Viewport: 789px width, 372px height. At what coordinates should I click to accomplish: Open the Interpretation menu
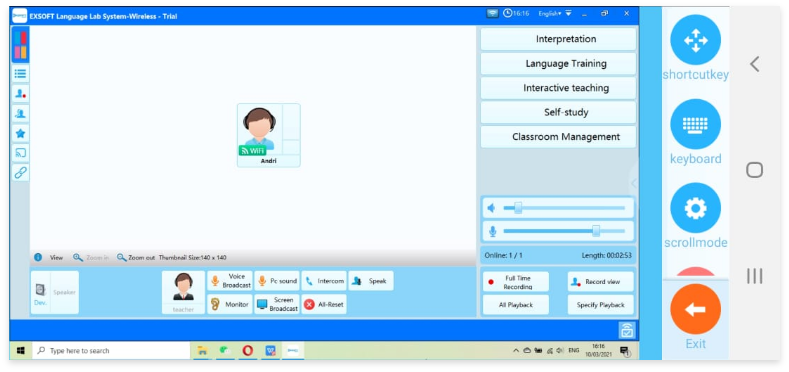tap(559, 39)
